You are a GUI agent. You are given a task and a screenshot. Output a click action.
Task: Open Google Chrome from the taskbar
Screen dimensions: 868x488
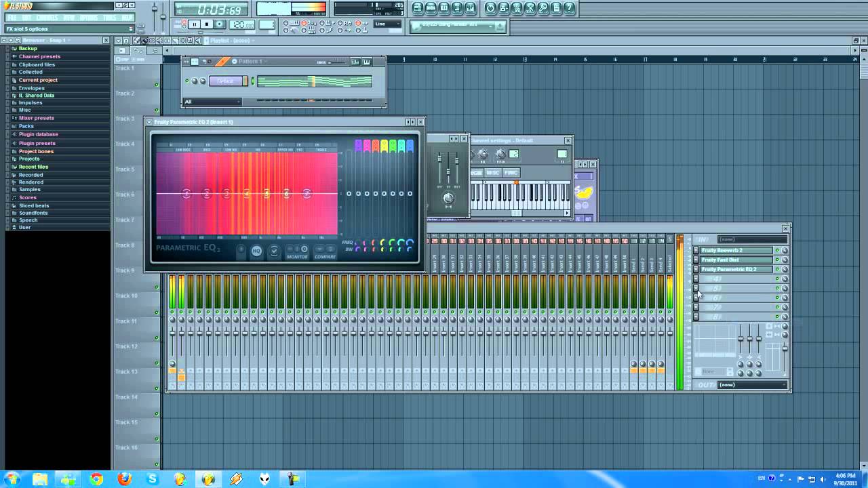[x=96, y=479]
